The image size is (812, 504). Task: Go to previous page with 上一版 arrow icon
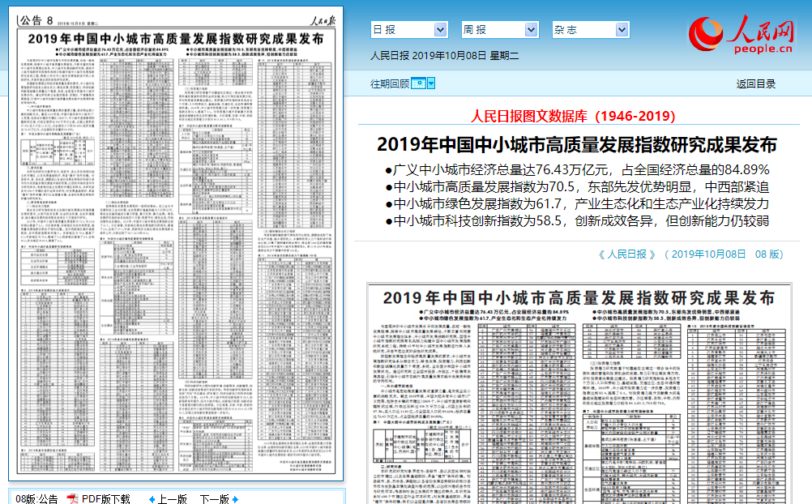[x=152, y=499]
